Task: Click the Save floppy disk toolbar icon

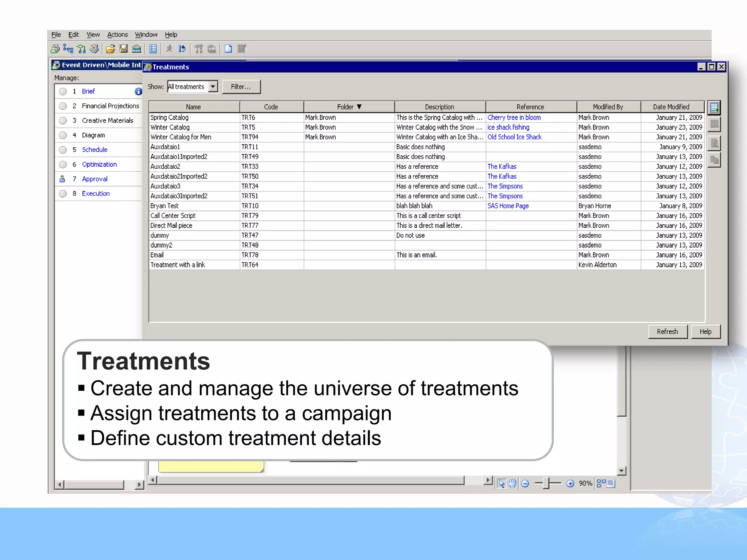Action: tap(124, 49)
